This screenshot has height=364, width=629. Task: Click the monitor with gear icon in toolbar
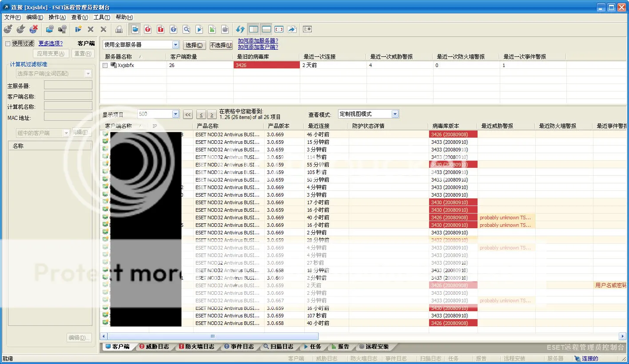point(50,29)
